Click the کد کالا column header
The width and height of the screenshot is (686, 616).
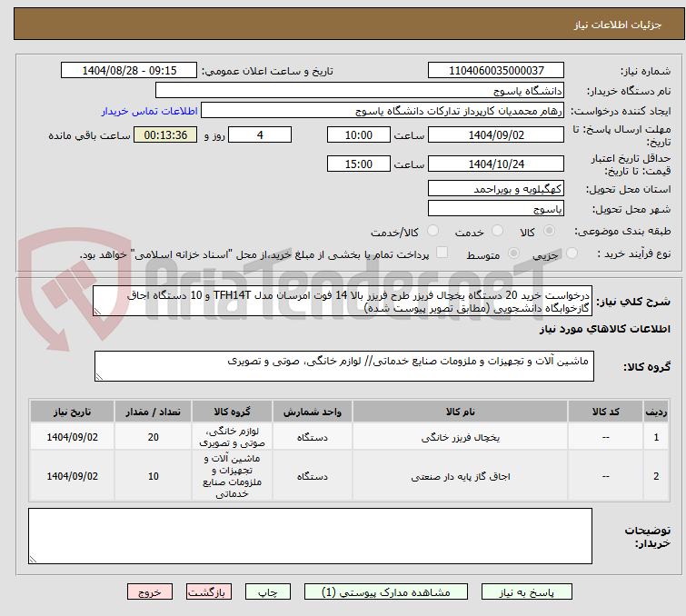605,412
